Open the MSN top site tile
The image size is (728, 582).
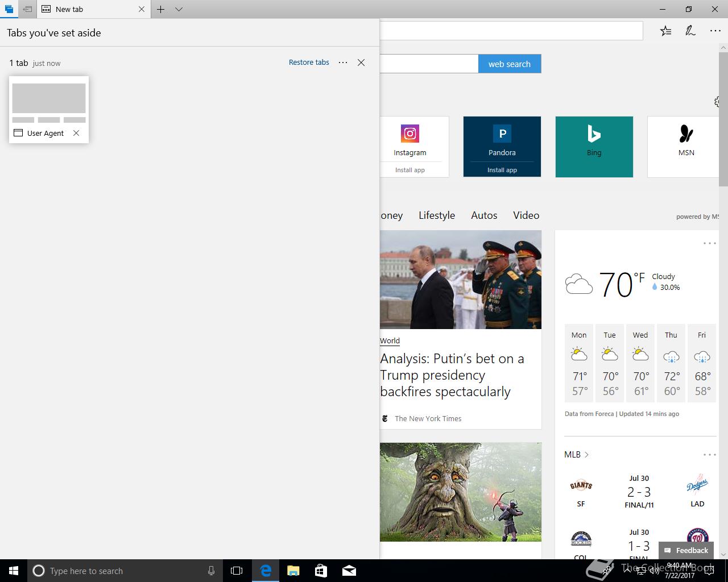[683, 147]
